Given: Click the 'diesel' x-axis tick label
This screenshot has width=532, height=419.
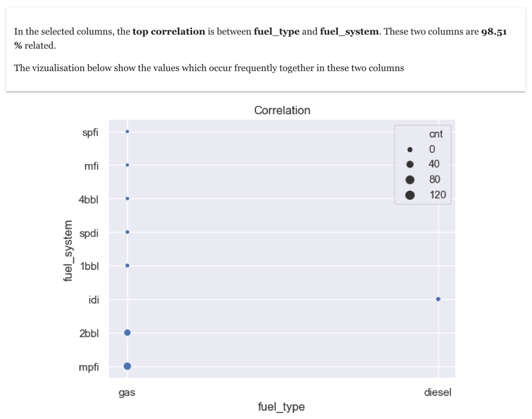Looking at the screenshot, I should point(438,392).
